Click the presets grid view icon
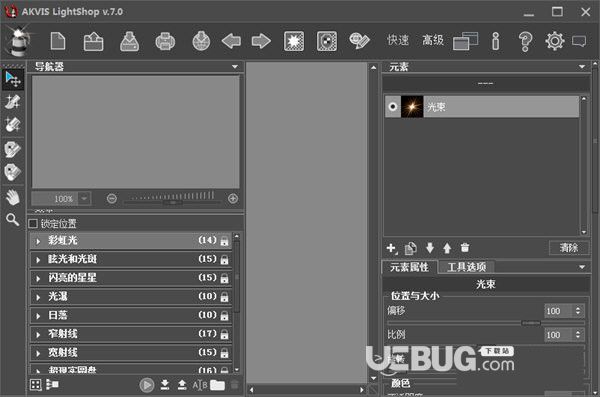This screenshot has width=600, height=397. click(x=36, y=385)
